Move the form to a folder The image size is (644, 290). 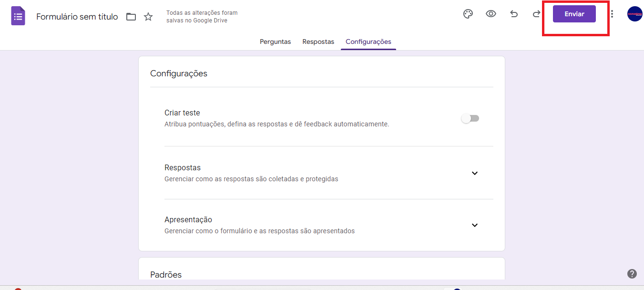click(x=131, y=16)
